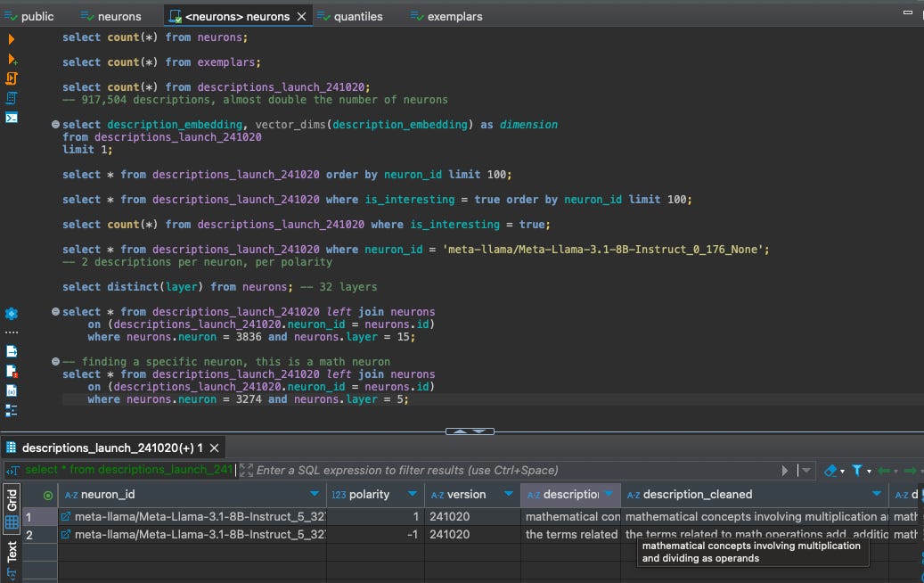Collapse the description_embedding select statement fold
This screenshot has height=583, width=924.
click(x=56, y=125)
